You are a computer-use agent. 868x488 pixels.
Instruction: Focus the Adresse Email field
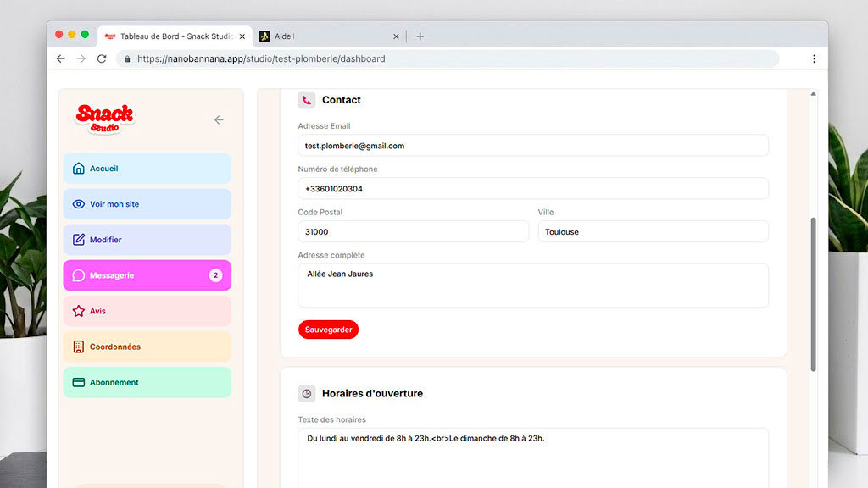click(x=533, y=146)
